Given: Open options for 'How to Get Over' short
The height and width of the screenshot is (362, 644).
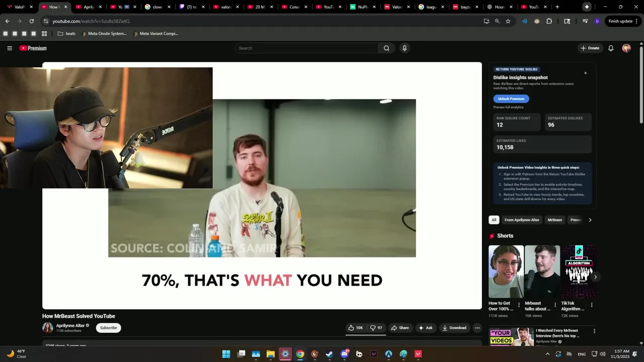Looking at the screenshot, I should 519,305.
